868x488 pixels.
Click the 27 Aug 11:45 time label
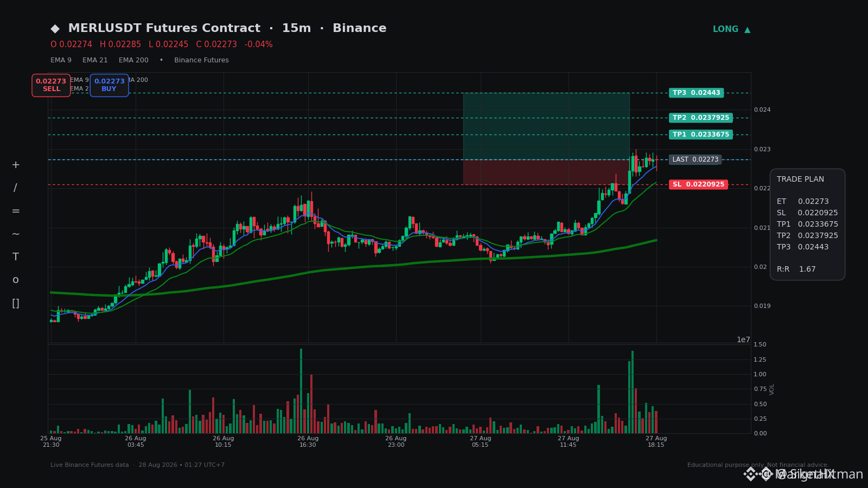pyautogui.click(x=569, y=441)
